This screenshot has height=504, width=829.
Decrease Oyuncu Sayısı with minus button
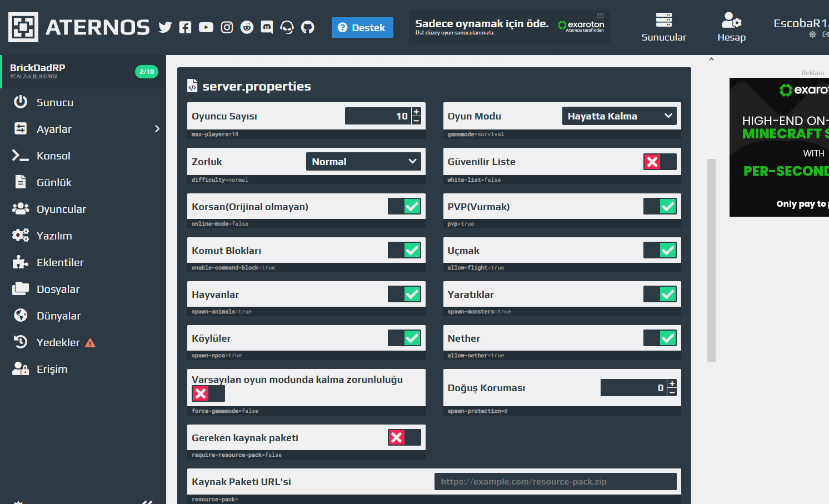(416, 120)
